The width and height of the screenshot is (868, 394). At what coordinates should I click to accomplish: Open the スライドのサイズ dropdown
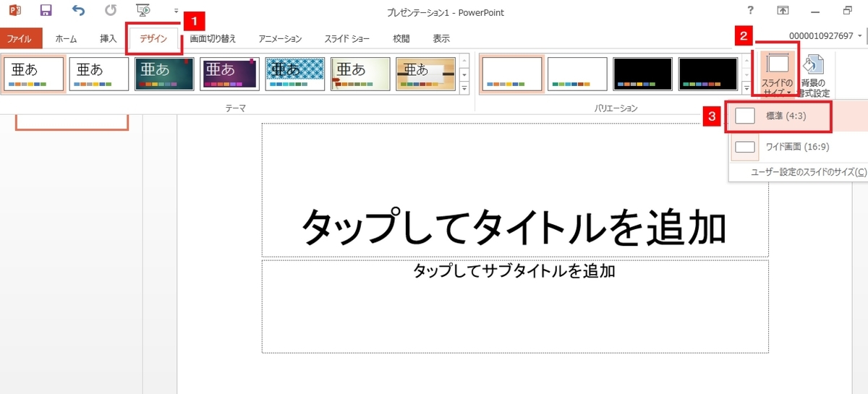tap(778, 74)
